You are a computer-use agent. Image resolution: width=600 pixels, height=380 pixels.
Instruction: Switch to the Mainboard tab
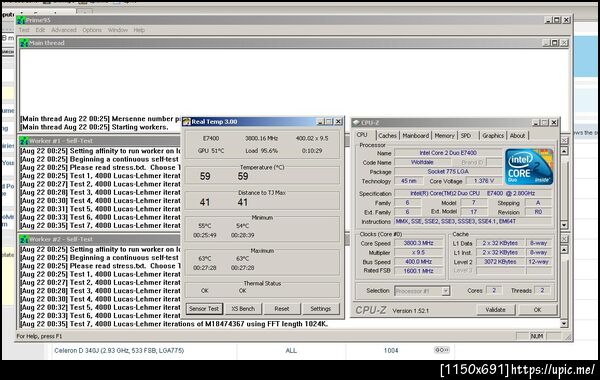pyautogui.click(x=416, y=135)
